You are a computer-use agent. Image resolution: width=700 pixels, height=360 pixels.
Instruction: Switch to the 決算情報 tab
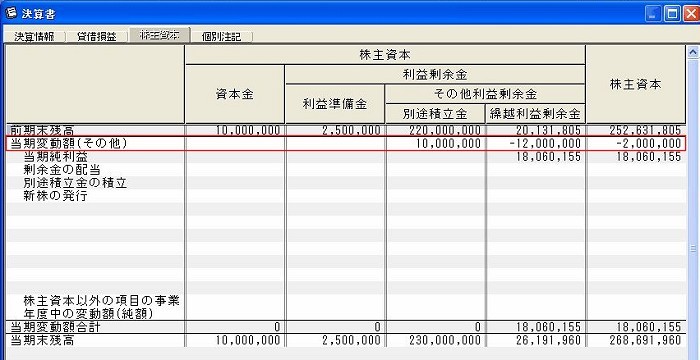pos(34,37)
